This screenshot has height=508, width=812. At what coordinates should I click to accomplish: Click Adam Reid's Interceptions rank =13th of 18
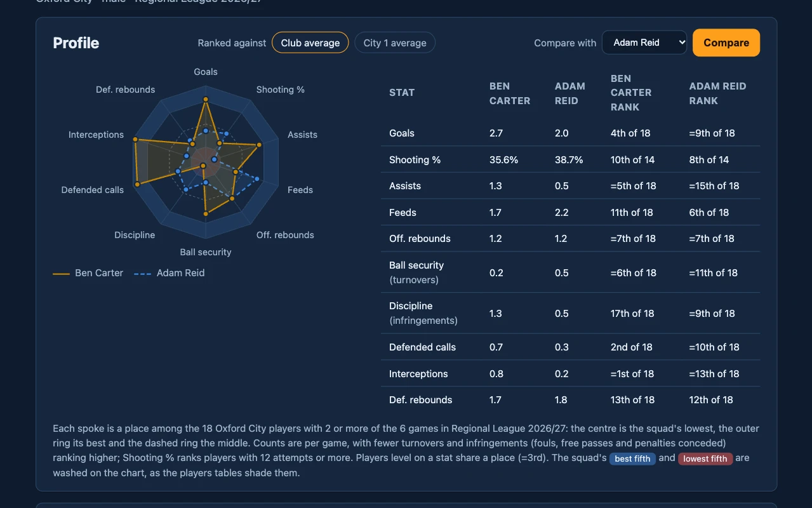pos(714,374)
